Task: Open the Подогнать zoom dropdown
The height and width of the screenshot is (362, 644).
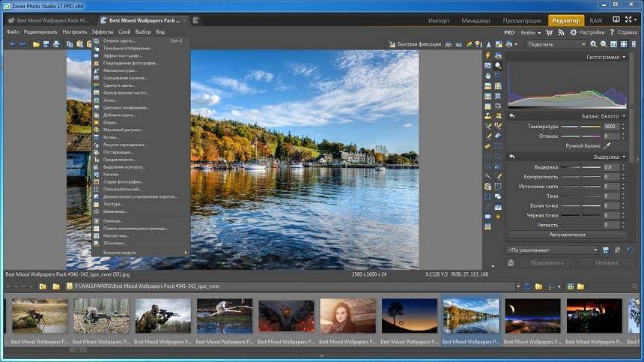Action: [x=557, y=44]
